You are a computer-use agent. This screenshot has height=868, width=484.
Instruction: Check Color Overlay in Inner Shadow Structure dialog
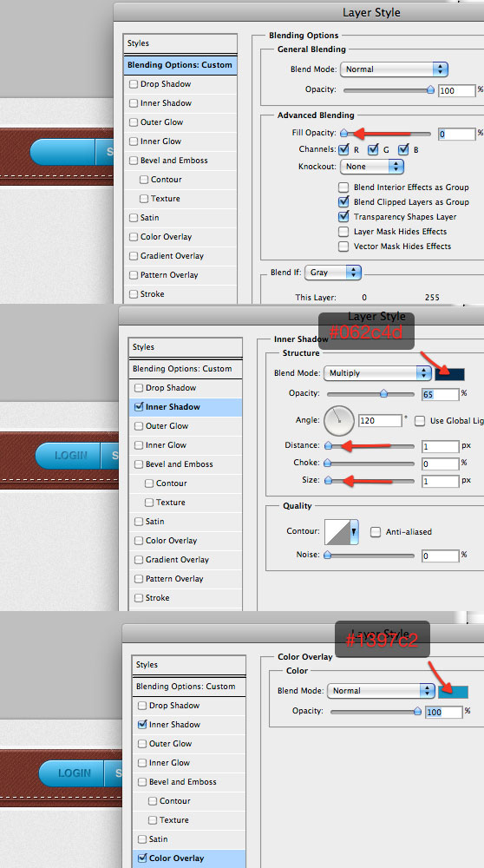point(139,541)
